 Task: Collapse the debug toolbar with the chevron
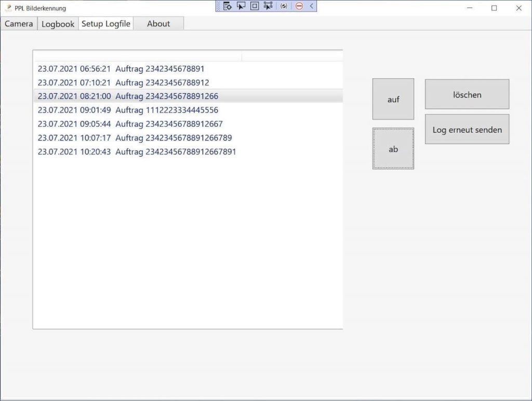point(311,6)
